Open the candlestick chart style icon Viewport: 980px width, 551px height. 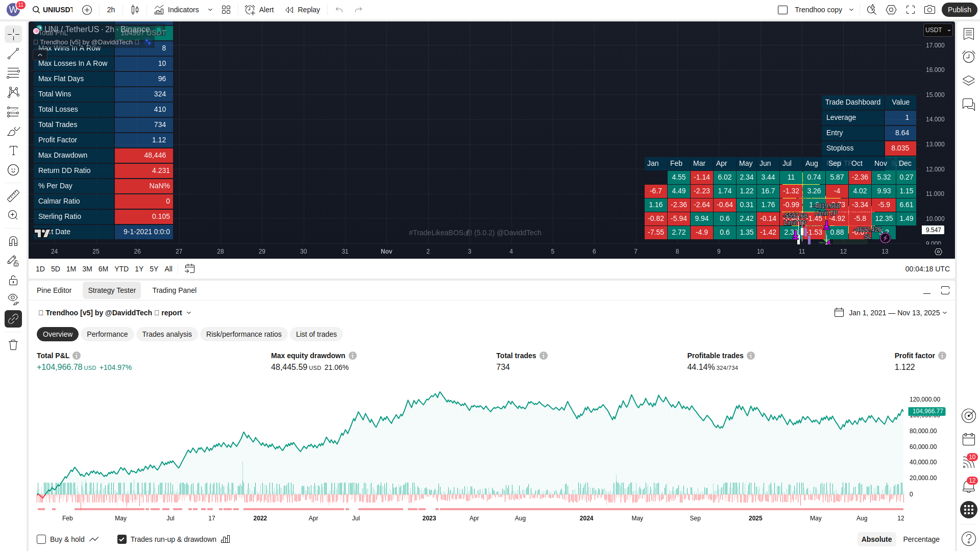(x=135, y=10)
